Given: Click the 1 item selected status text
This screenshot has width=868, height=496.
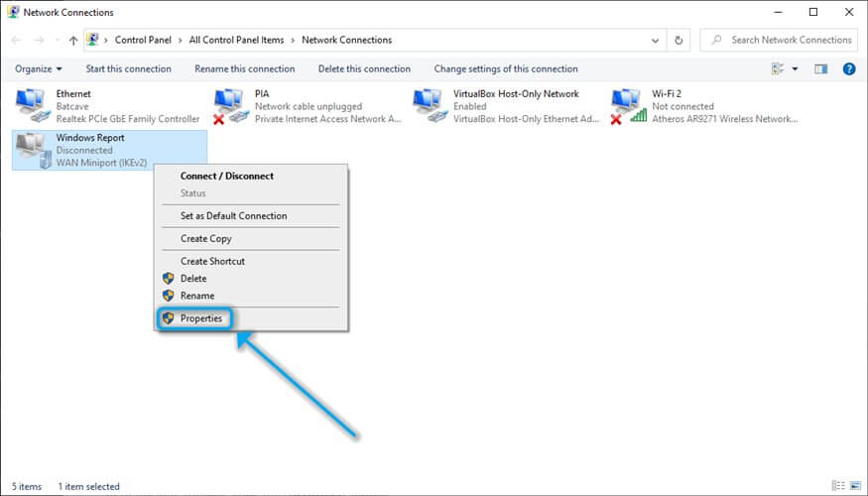Looking at the screenshot, I should [88, 487].
